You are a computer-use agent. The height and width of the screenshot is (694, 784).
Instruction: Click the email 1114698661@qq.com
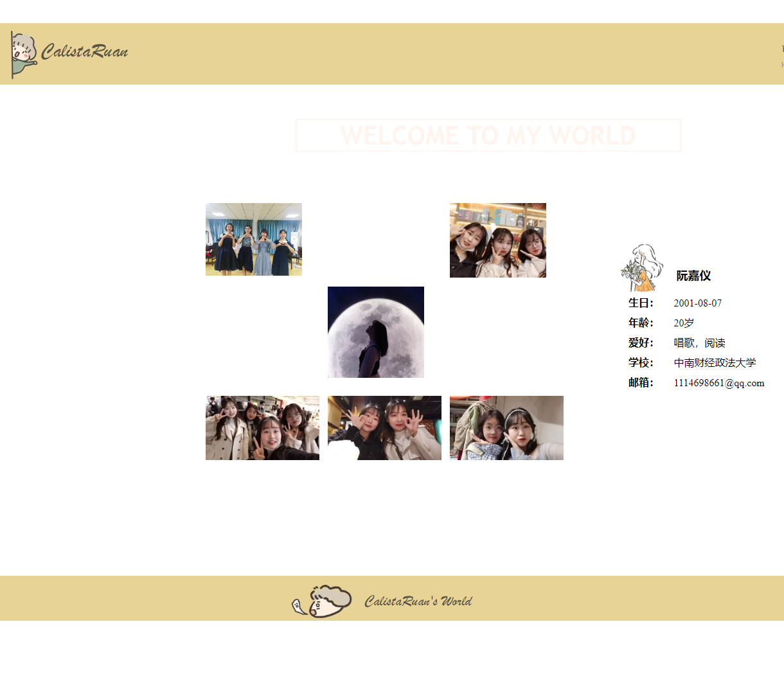[718, 383]
